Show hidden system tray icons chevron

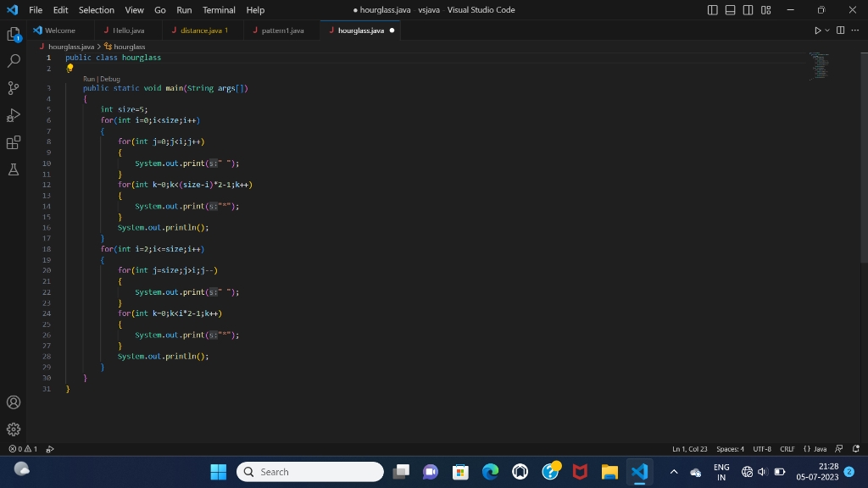674,472
